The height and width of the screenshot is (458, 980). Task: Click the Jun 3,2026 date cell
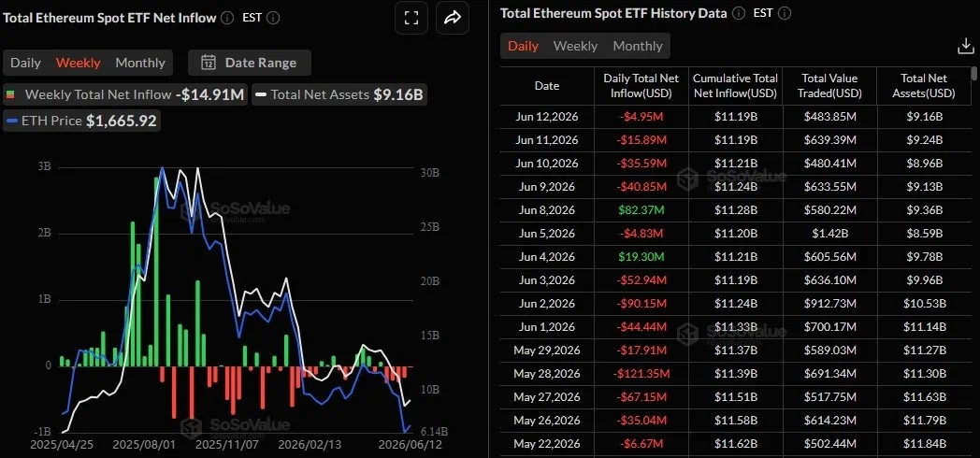tap(547, 279)
